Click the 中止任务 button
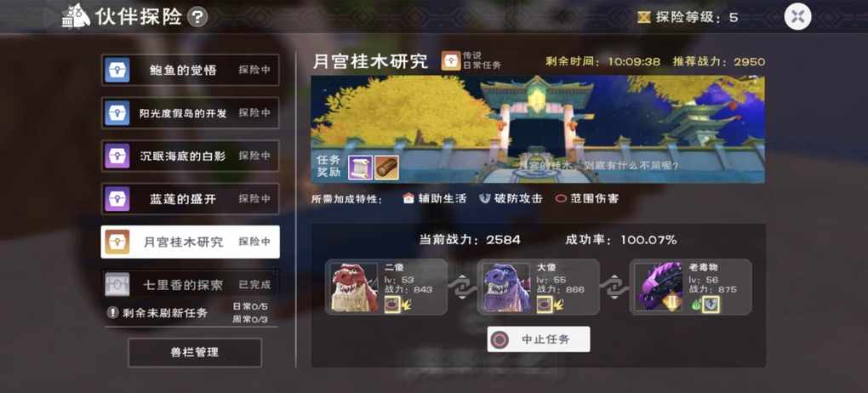868x393 pixels. pos(539,339)
